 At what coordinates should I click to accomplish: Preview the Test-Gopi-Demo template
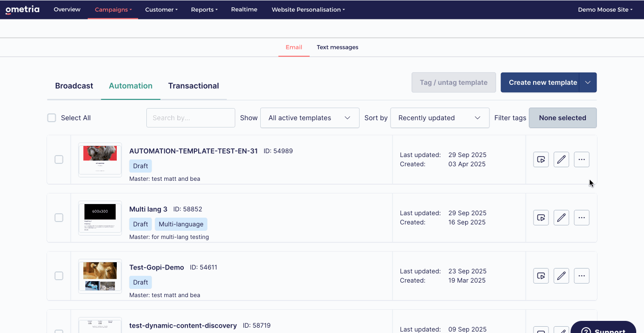tap(541, 276)
